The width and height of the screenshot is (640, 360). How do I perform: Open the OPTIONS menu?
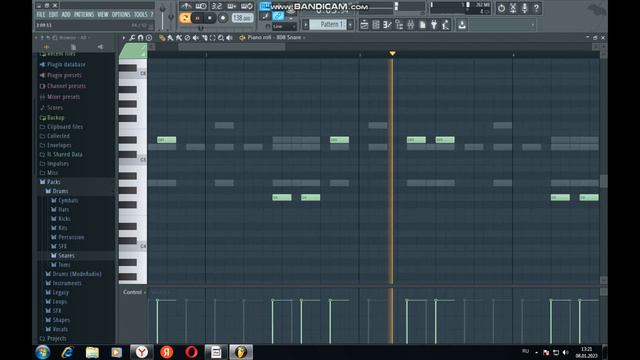121,15
